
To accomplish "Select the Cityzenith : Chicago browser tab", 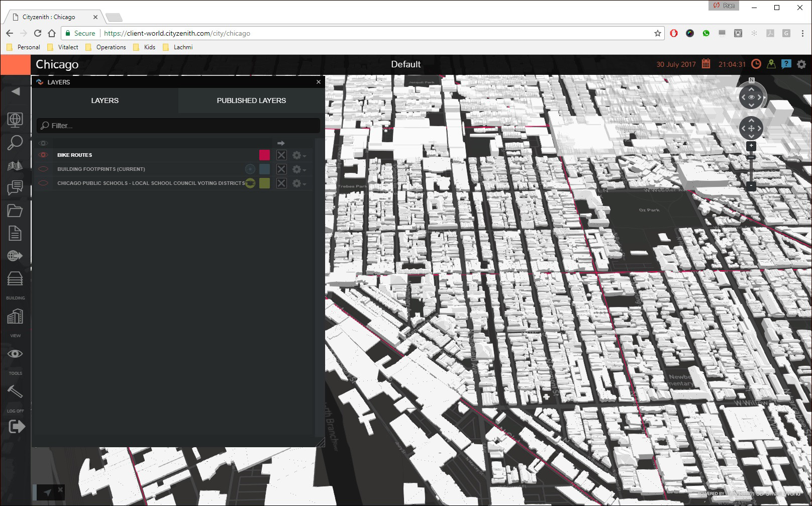I will tap(55, 17).
